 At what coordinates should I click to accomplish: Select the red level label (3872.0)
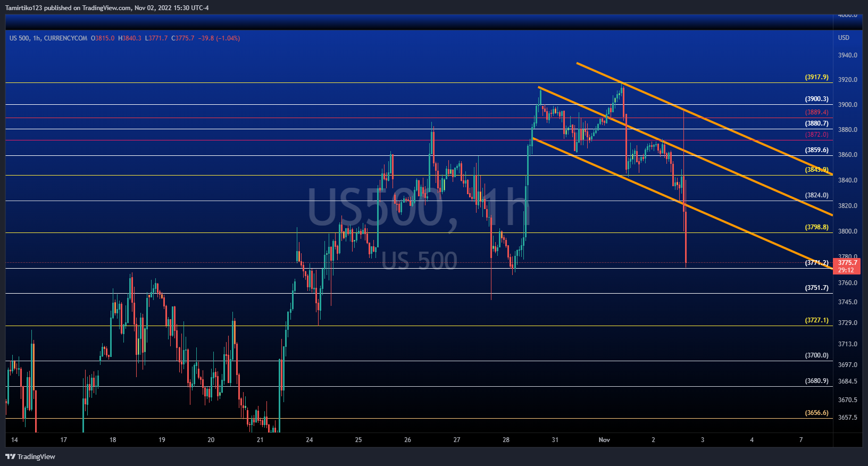click(817, 135)
